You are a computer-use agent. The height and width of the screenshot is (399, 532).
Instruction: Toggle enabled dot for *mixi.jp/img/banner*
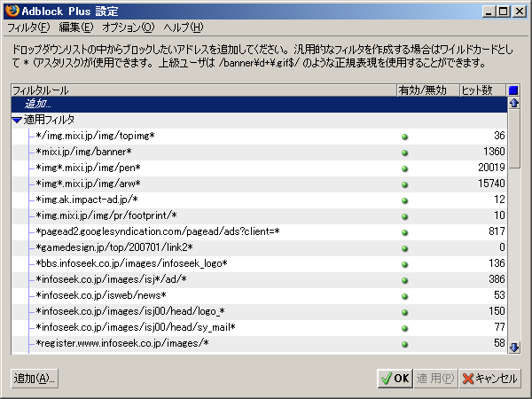404,153
